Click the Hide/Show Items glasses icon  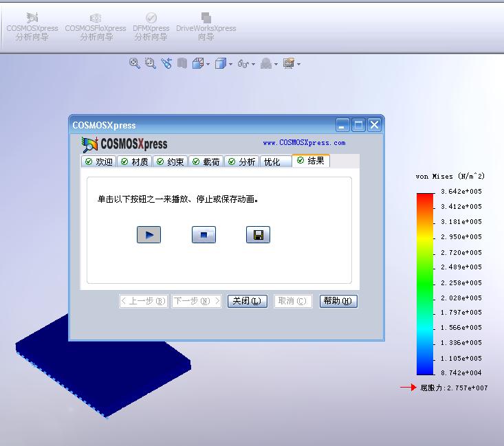point(243,64)
